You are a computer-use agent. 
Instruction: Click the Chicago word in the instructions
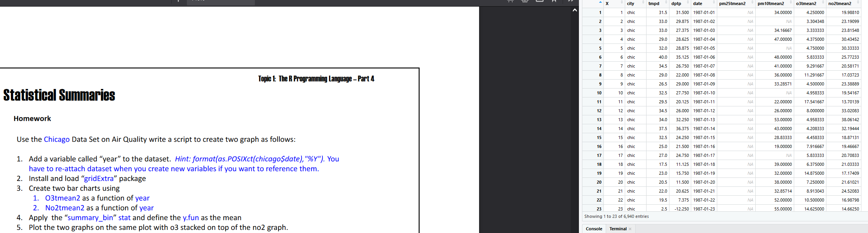(57, 139)
